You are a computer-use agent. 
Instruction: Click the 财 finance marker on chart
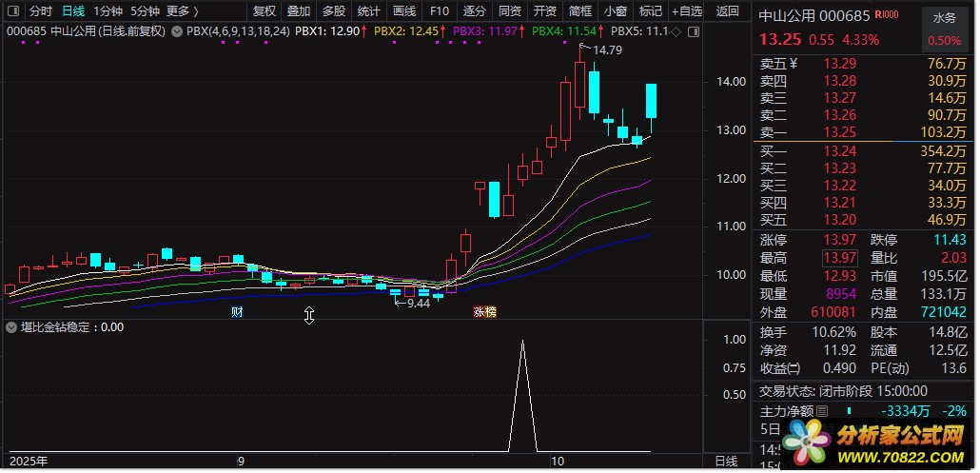pos(237,312)
